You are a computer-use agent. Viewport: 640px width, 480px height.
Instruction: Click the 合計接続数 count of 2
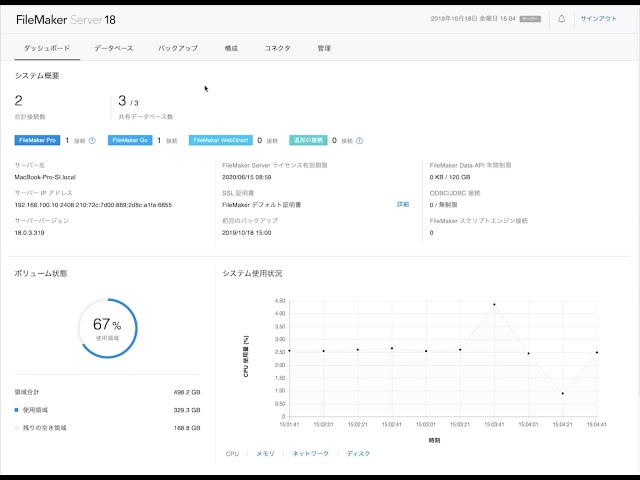click(x=18, y=100)
